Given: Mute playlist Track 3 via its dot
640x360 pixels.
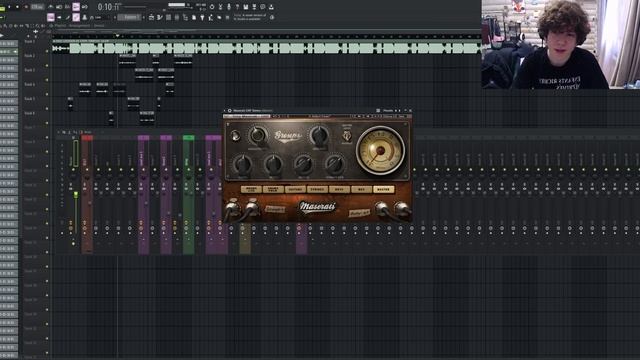Looking at the screenshot, I should pos(47,80).
